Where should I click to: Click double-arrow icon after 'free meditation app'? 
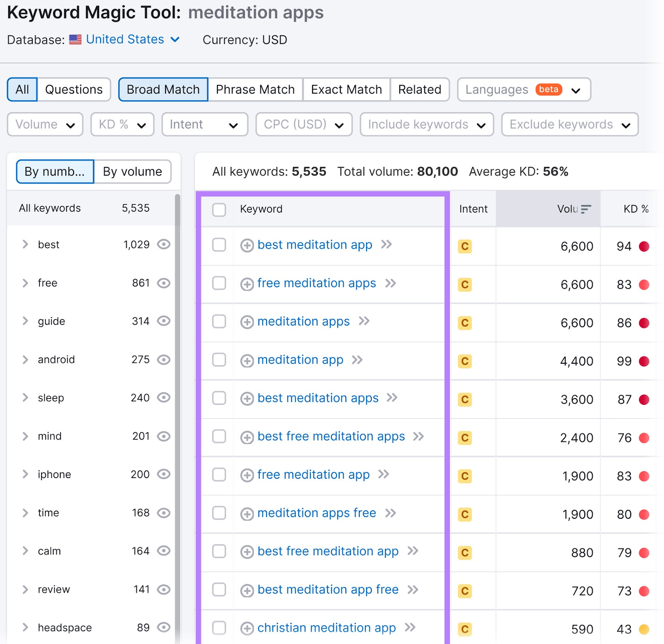coord(383,474)
